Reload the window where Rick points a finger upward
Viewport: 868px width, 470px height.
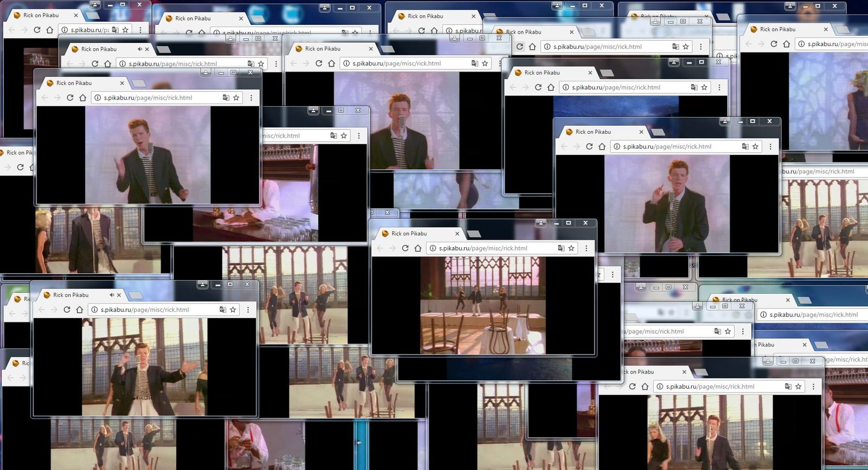coord(589,146)
